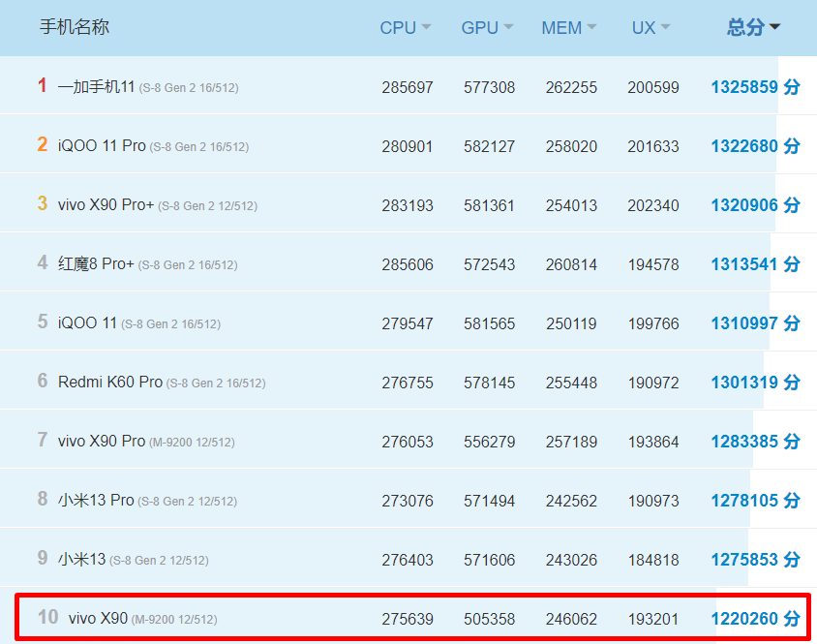Select CPU score 276755

408,383
